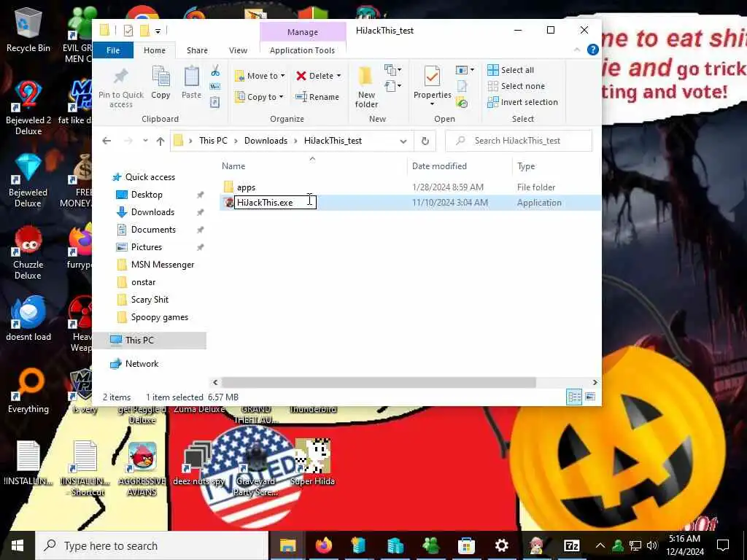Open the Move to dropdown
This screenshot has width=747, height=560.
(x=260, y=76)
